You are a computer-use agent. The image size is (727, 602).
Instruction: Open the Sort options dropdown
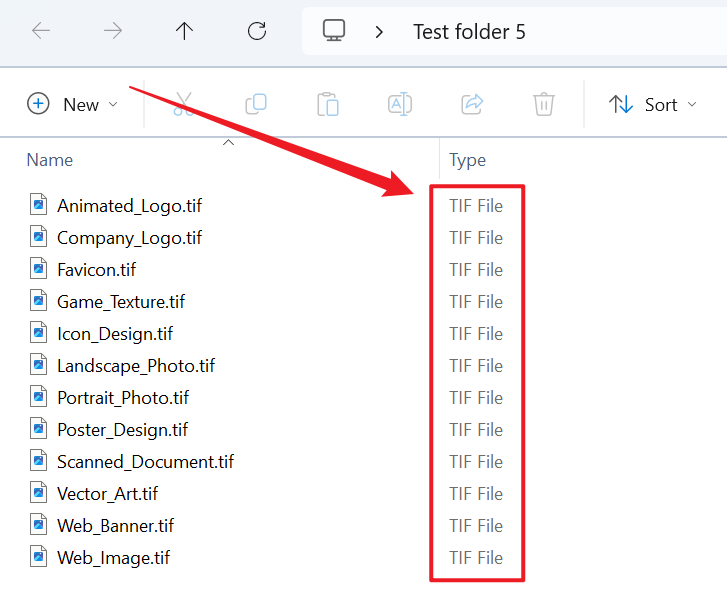(653, 104)
